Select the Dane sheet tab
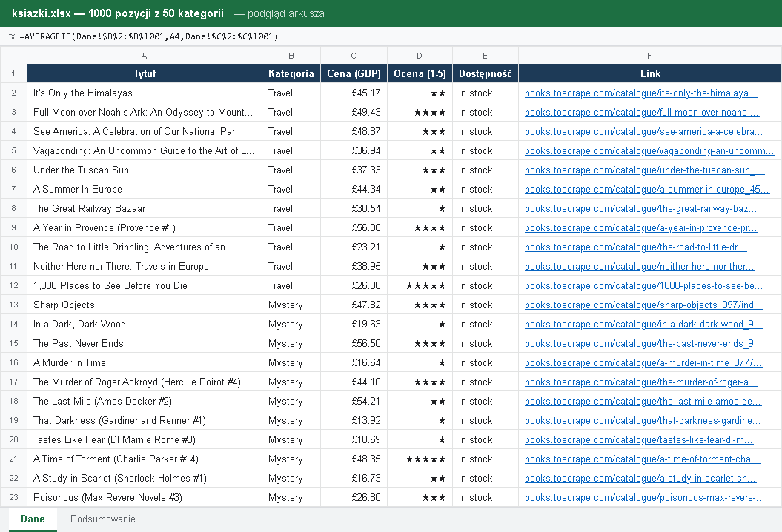The height and width of the screenshot is (532, 782). click(33, 519)
